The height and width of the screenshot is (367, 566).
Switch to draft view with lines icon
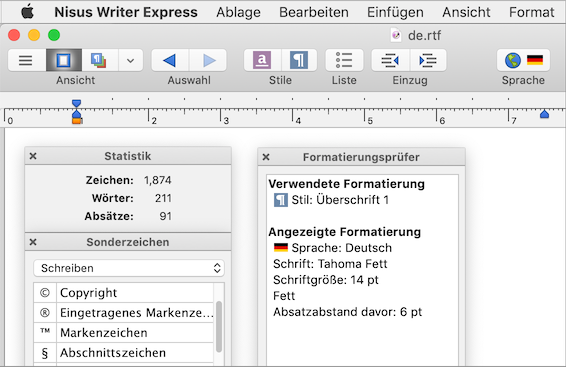[x=26, y=60]
